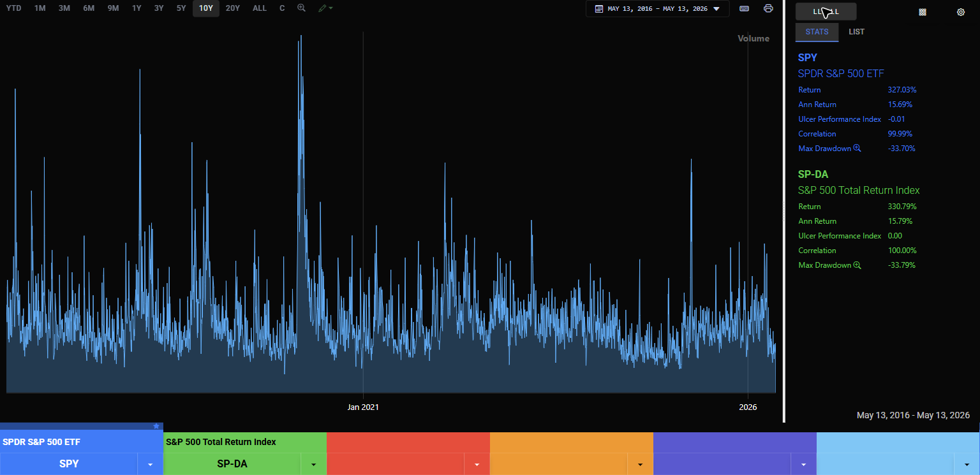Open the SP-DA ticker dropdown arrow
The image size is (980, 475).
pyautogui.click(x=314, y=464)
